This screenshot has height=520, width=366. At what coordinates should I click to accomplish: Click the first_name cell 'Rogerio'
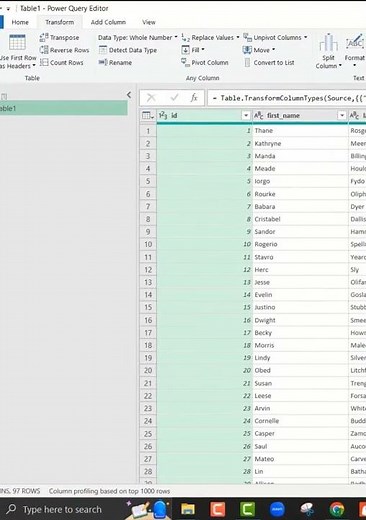click(x=300, y=244)
